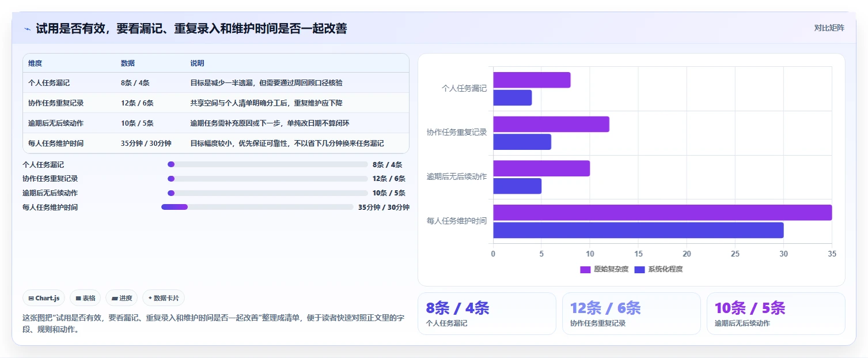This screenshot has height=358, width=868.
Task: Open the 8条 / 4条 个人任务漏记 data card
Action: 487,314
